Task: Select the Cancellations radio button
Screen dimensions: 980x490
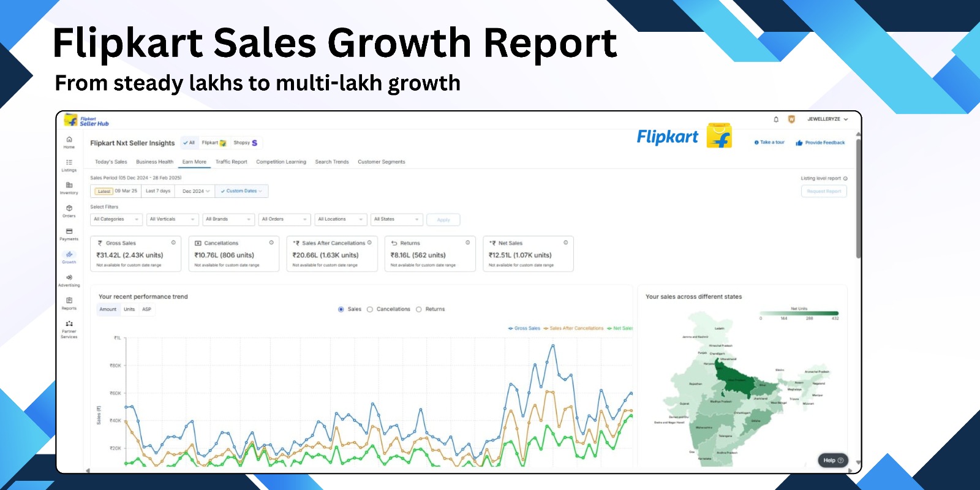Action: click(370, 309)
